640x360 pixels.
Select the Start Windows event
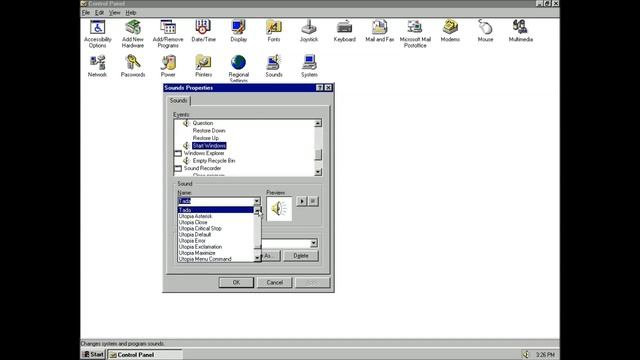tap(209, 146)
